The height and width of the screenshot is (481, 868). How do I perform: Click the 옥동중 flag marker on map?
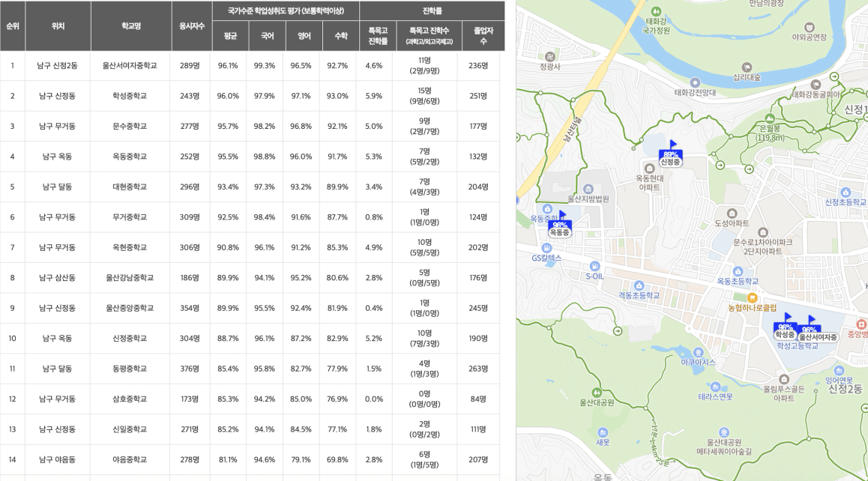click(559, 225)
